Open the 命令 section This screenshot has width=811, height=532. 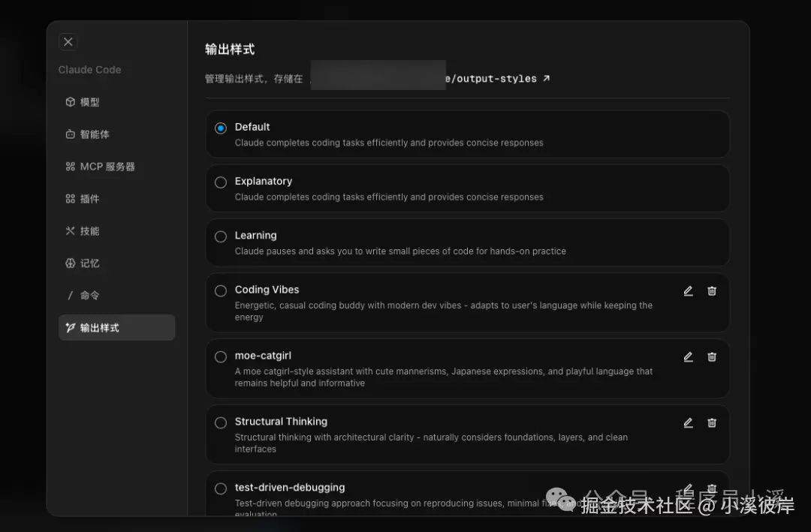[116, 295]
